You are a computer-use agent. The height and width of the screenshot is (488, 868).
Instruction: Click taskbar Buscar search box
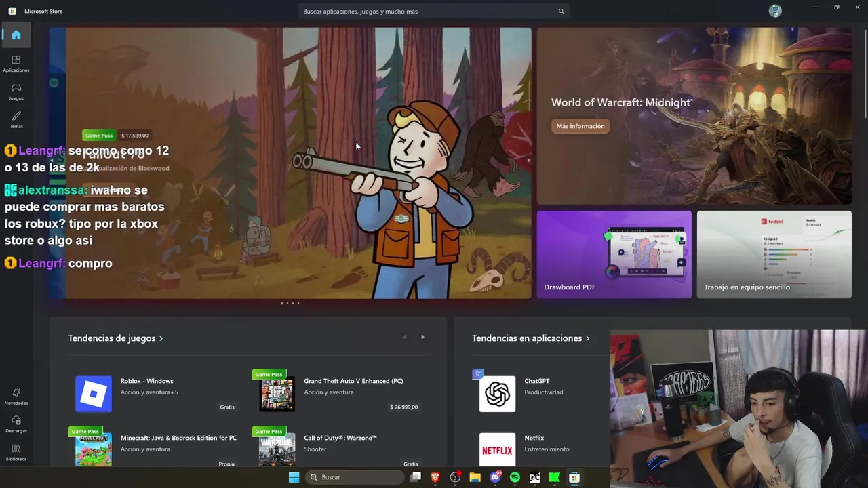click(x=354, y=477)
